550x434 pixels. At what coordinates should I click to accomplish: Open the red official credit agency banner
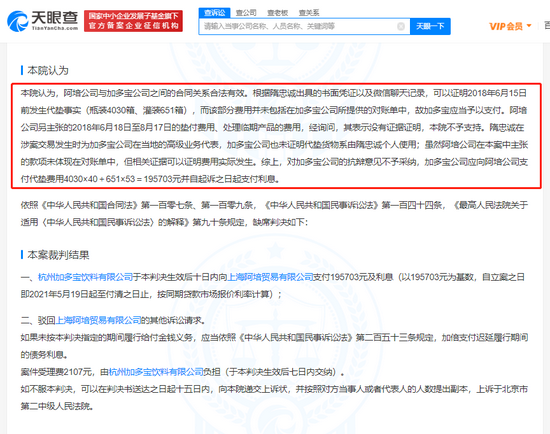click(x=133, y=21)
